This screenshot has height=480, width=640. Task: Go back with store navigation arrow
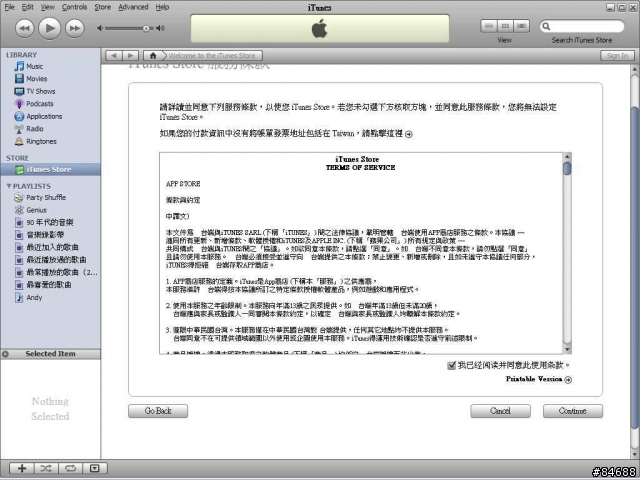(113, 56)
